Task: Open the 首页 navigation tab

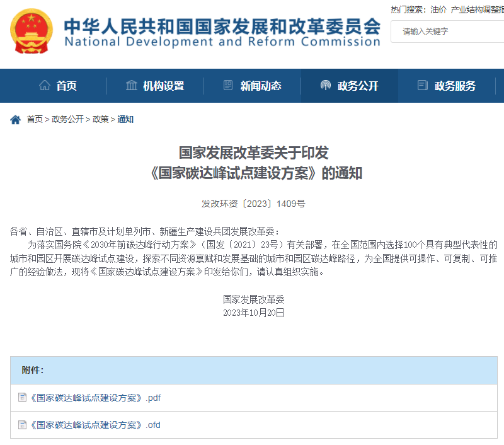Action: coord(66,86)
